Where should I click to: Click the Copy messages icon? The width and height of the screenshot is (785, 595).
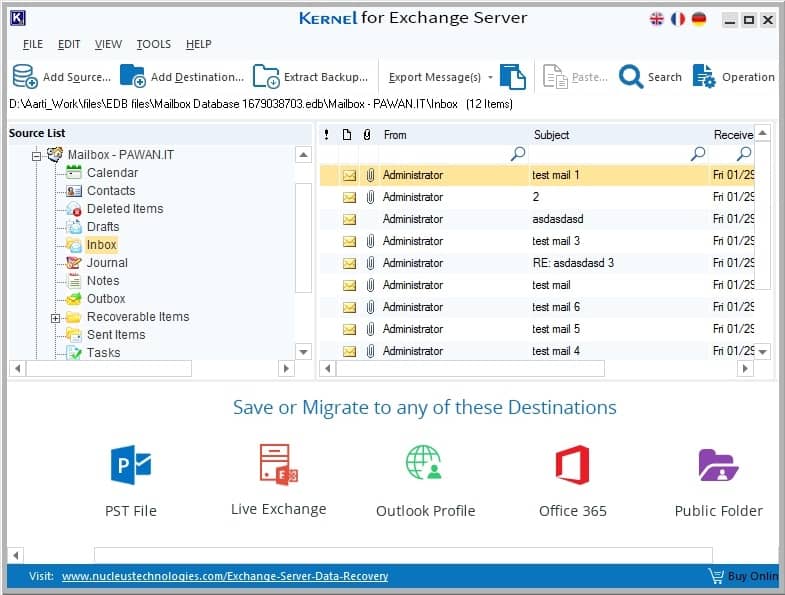pyautogui.click(x=513, y=77)
